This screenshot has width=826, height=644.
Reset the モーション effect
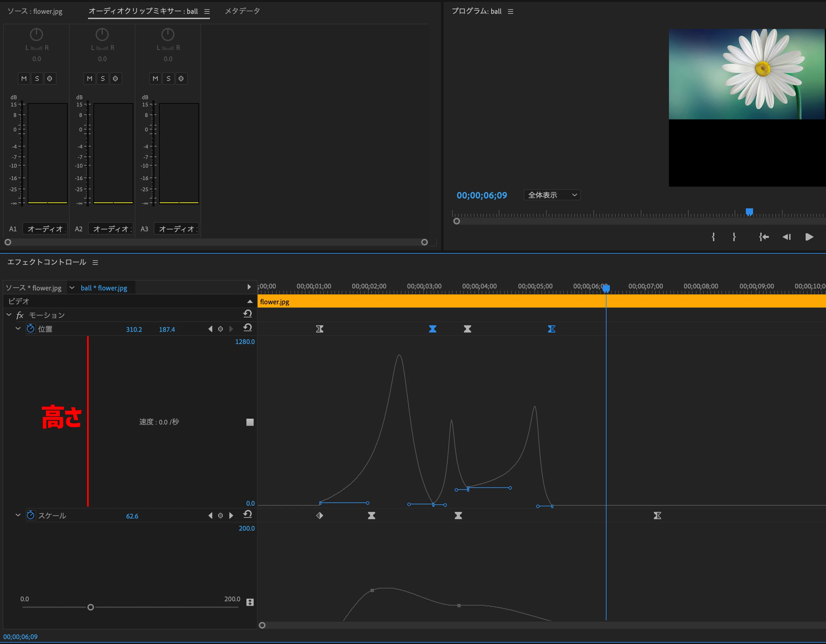pos(248,314)
